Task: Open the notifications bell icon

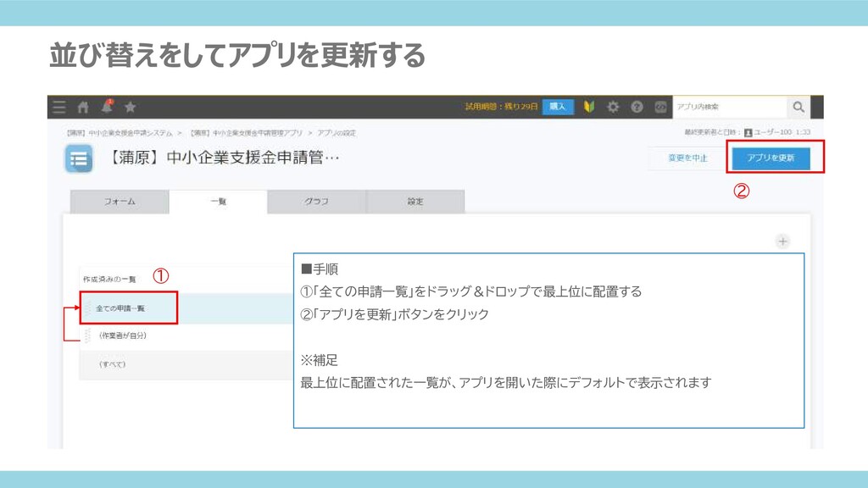Action: [107, 106]
